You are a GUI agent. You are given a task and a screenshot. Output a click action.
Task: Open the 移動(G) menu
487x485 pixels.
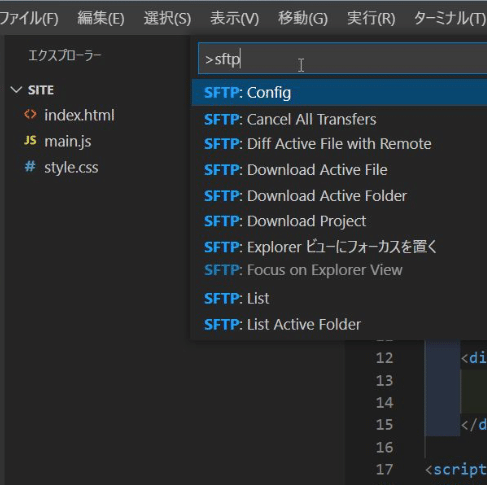pyautogui.click(x=303, y=18)
